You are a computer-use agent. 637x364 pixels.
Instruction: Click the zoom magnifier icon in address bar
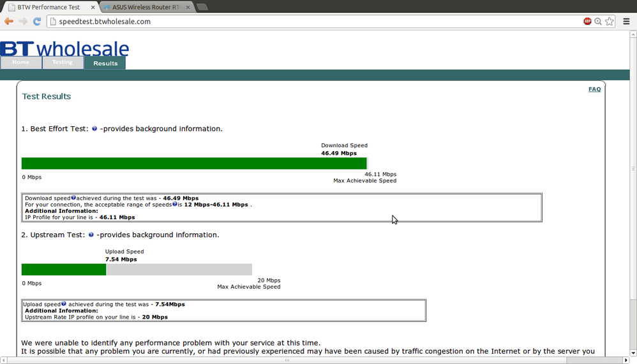click(598, 22)
